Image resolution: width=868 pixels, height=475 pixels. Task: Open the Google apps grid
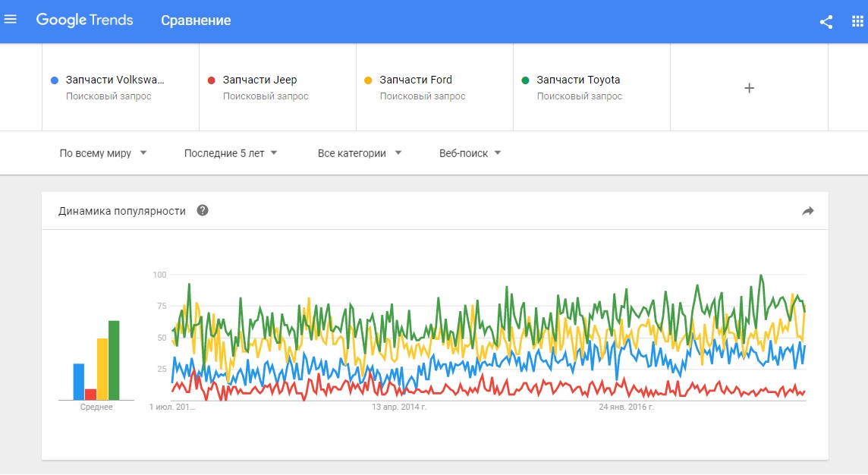[x=857, y=21]
